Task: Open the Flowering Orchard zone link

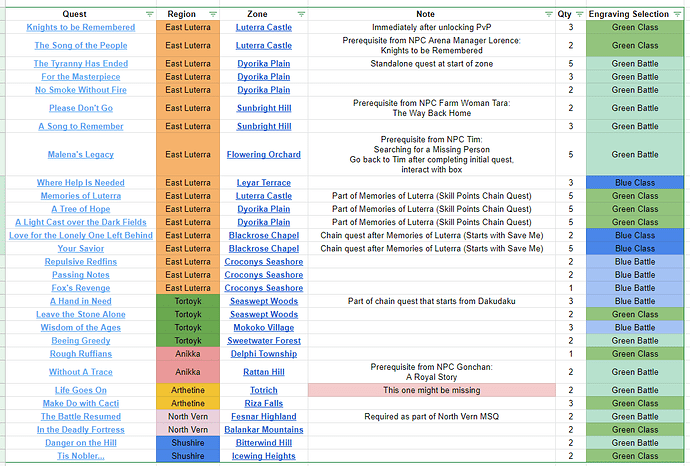Action: 264,154
